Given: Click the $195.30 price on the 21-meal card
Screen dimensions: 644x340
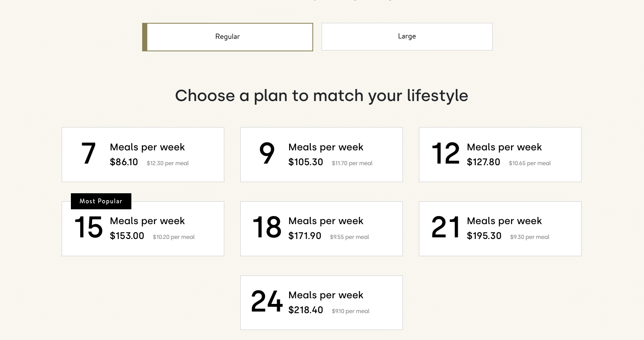Looking at the screenshot, I should (484, 236).
